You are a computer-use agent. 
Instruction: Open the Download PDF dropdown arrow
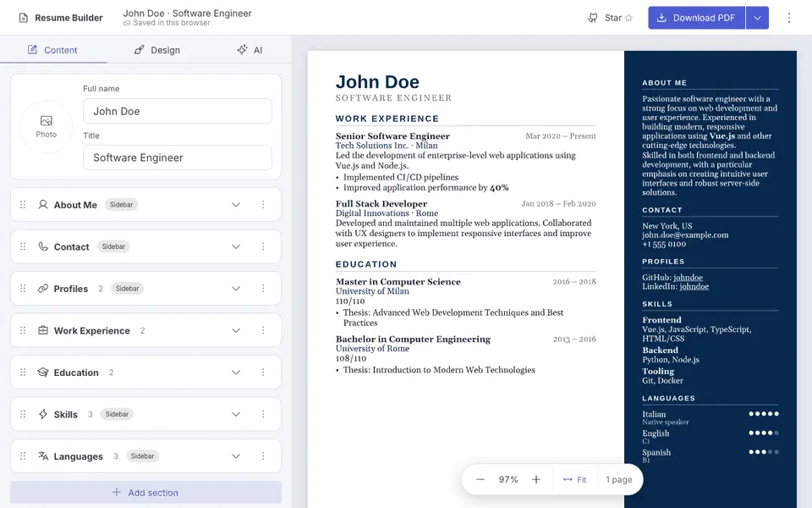click(757, 18)
